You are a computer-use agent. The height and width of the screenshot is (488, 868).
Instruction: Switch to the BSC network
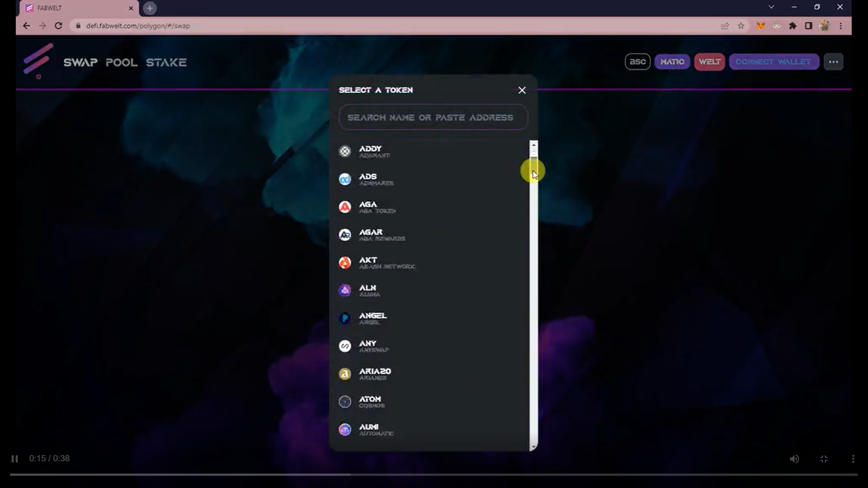(637, 62)
